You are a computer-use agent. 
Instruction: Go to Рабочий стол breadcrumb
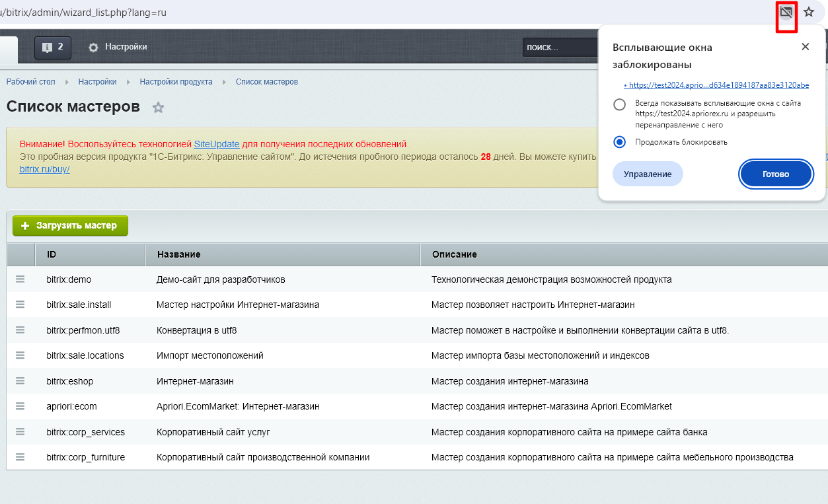(30, 82)
